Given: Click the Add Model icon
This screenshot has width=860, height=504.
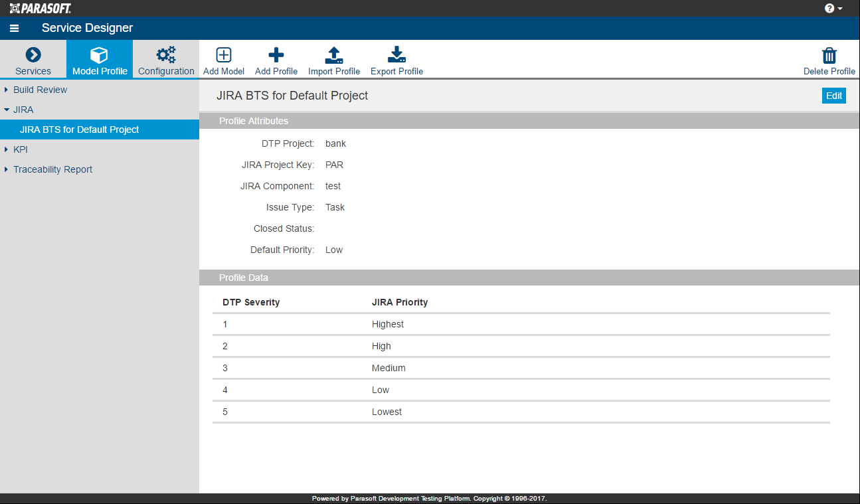Looking at the screenshot, I should [224, 55].
